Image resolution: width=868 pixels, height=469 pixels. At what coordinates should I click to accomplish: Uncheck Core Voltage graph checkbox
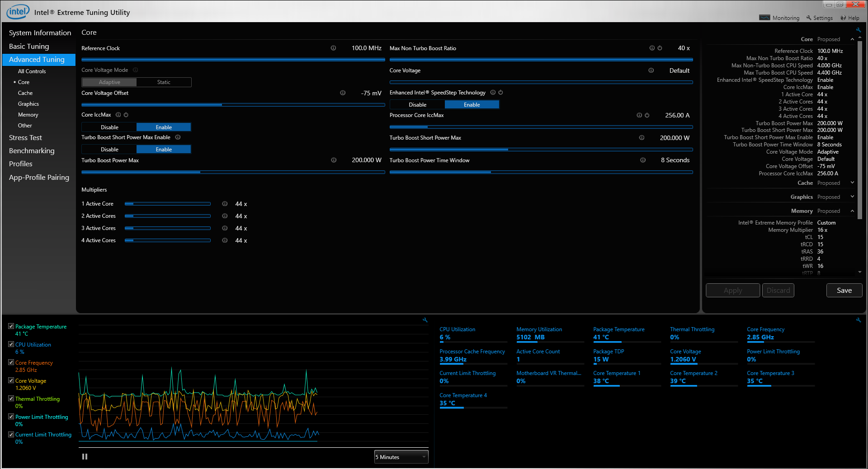(x=11, y=380)
